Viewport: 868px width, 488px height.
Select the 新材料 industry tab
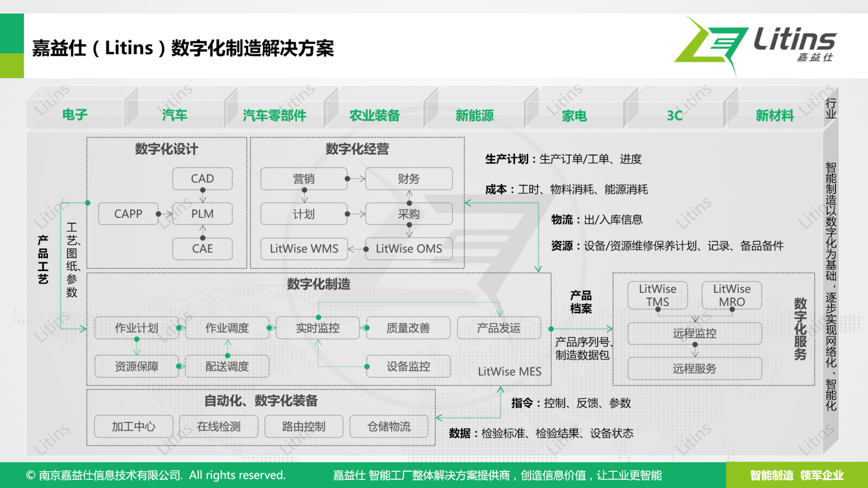click(x=774, y=115)
